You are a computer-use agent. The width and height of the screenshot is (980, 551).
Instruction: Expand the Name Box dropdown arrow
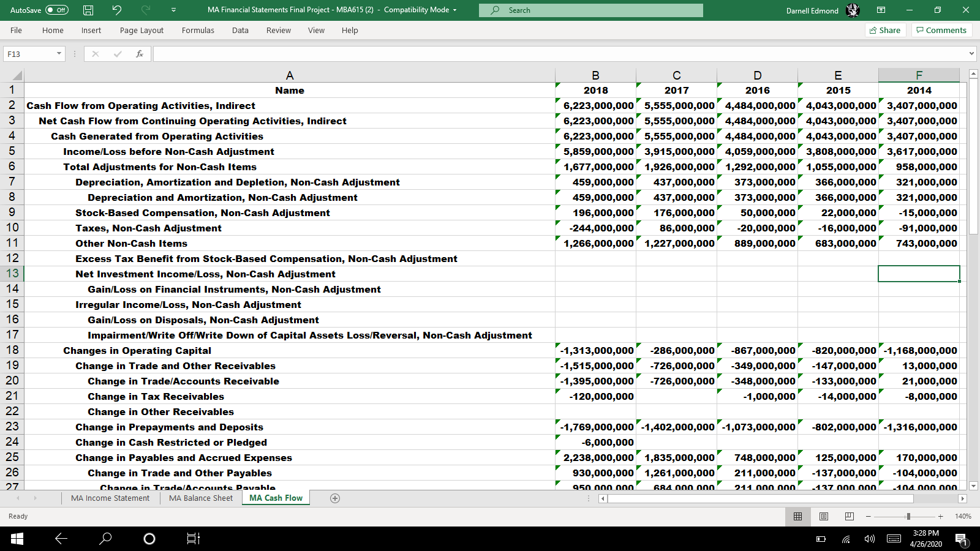pos(59,54)
